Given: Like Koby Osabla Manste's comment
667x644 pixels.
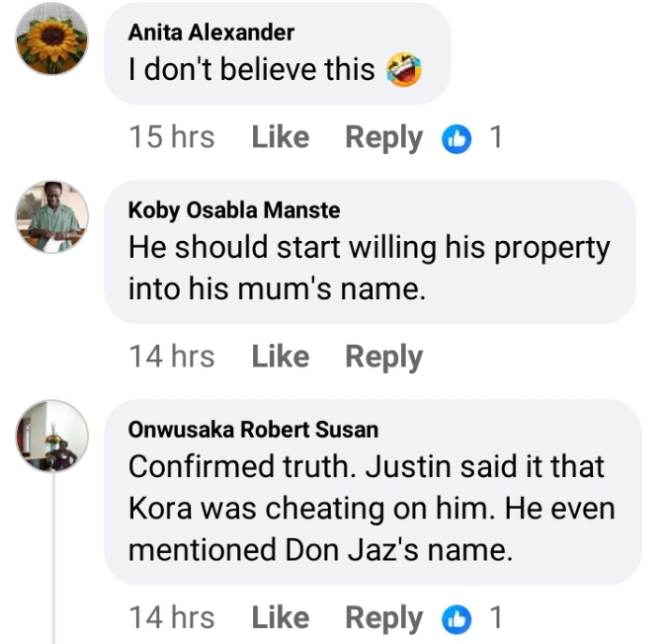Looking at the screenshot, I should (x=281, y=357).
